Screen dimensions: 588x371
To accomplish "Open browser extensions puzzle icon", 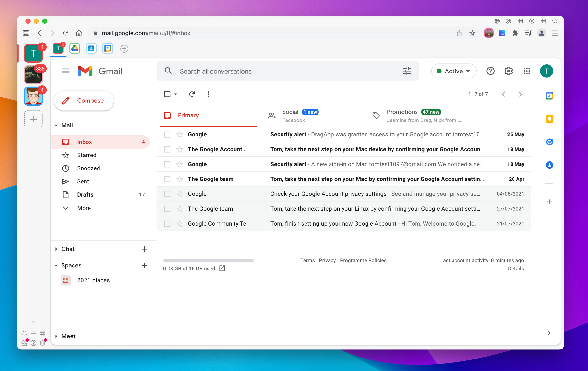I will pyautogui.click(x=515, y=33).
